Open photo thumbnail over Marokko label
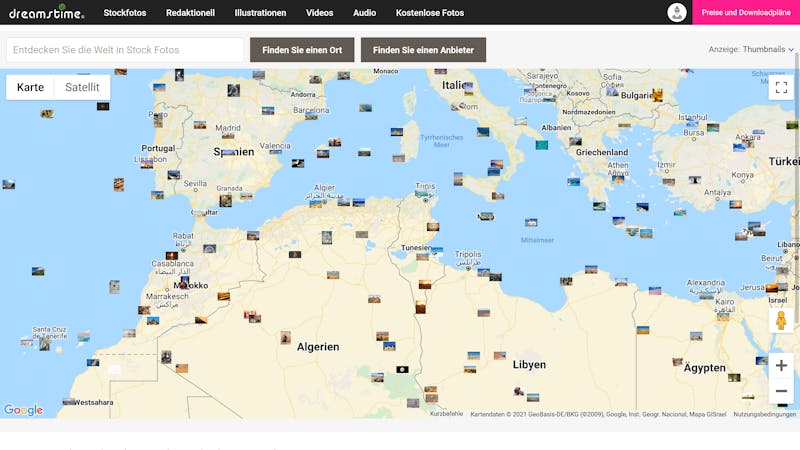Image resolution: width=800 pixels, height=450 pixels. 184,282
